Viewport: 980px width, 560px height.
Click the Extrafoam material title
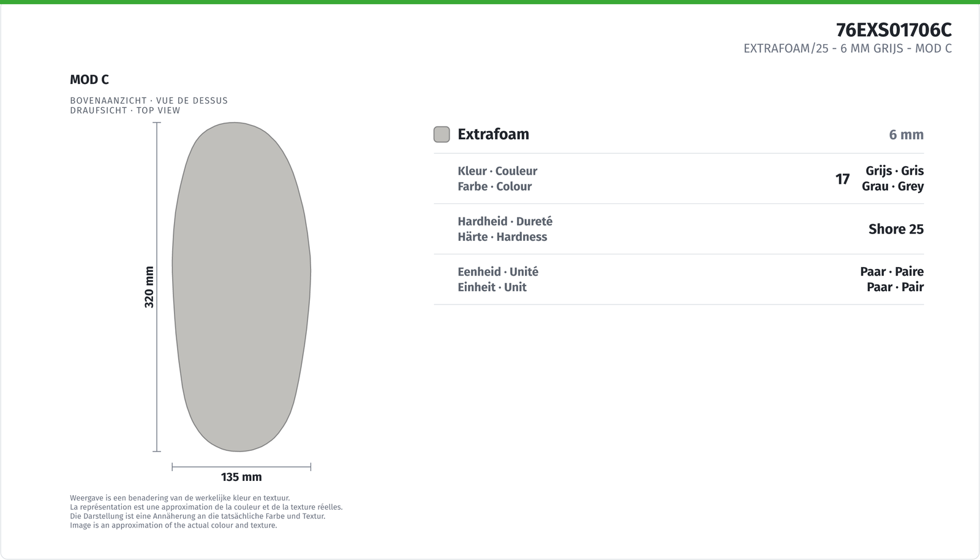(493, 134)
